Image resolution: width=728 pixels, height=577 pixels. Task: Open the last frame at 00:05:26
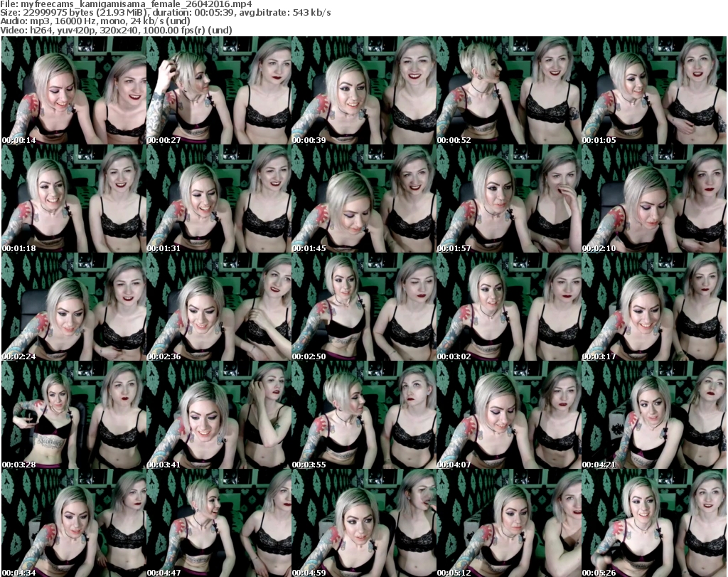click(x=654, y=523)
